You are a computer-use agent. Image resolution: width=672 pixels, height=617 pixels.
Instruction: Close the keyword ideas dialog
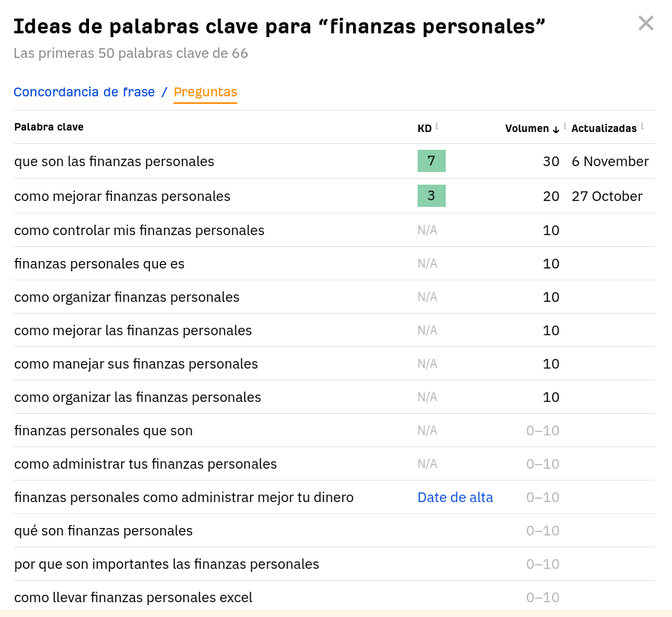[x=645, y=23]
